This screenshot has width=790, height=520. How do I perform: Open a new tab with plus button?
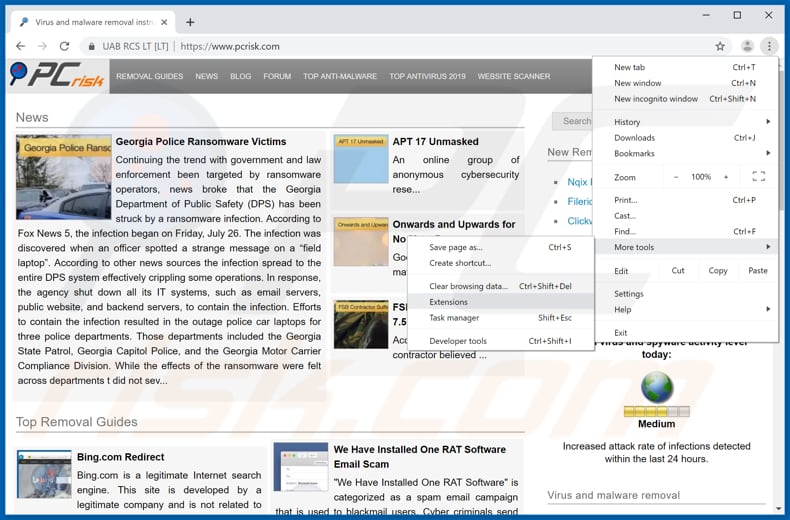coord(190,22)
